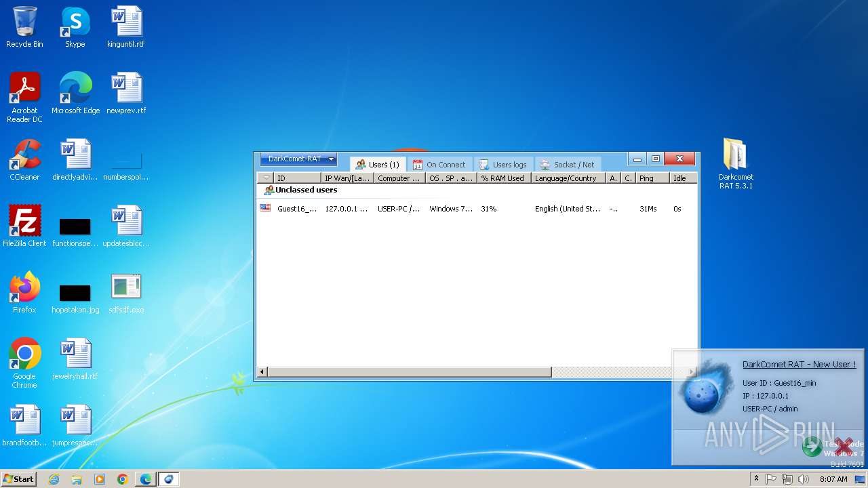This screenshot has height=488, width=868.
Task: Open the brandfootb... document icon
Action: 24,426
